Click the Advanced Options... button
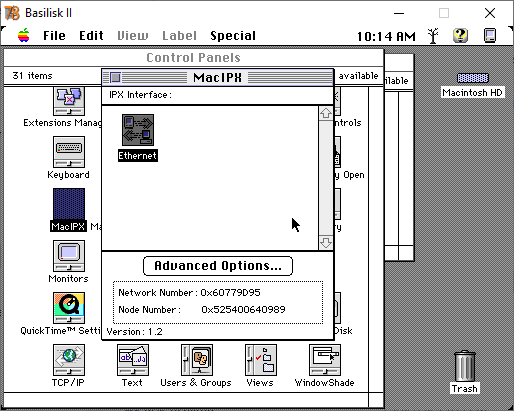This screenshot has height=411, width=514. (218, 266)
